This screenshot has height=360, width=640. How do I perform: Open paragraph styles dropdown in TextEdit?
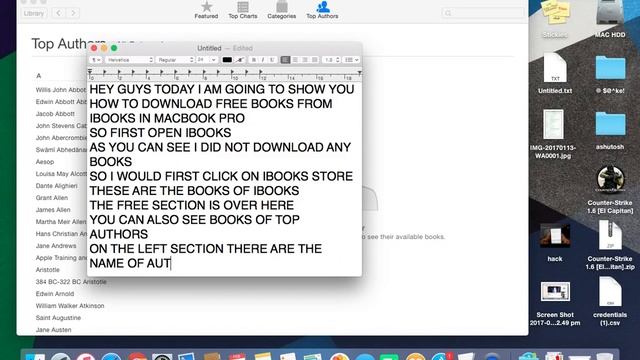96,60
